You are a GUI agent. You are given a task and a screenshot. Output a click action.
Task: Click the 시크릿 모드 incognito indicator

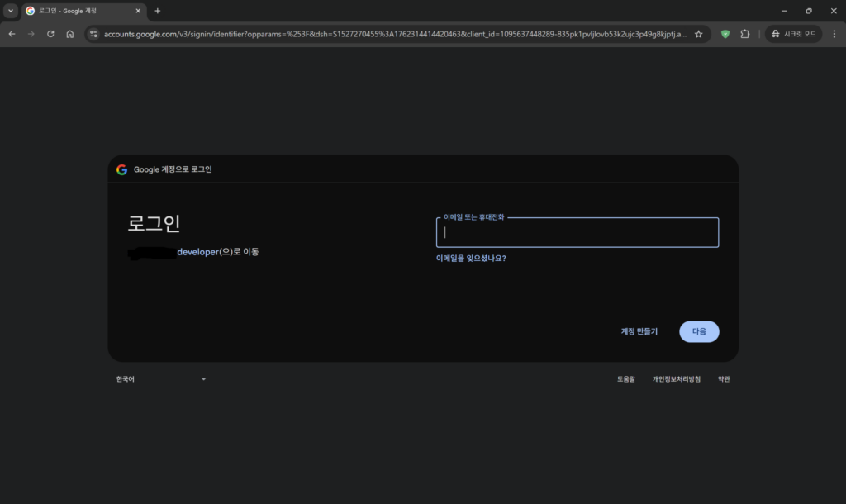(x=793, y=34)
